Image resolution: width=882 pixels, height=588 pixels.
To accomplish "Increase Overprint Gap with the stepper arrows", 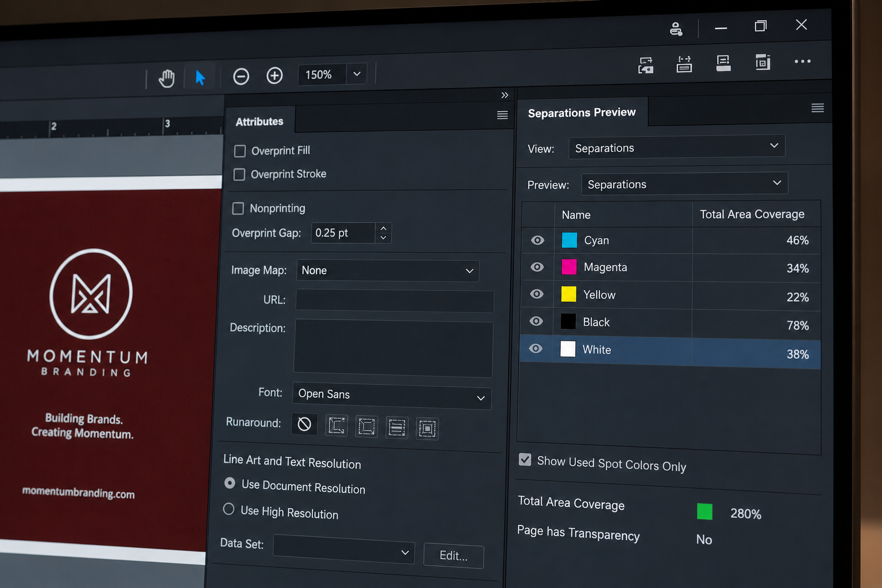I will click(384, 229).
